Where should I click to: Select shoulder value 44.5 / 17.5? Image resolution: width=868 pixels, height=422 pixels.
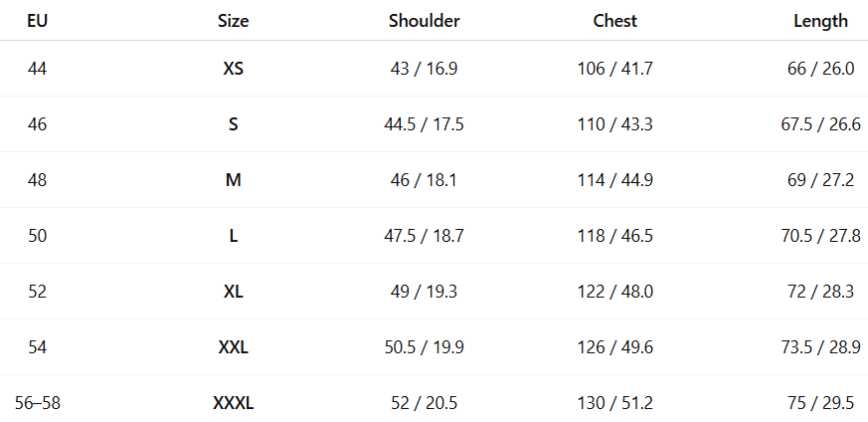pyautogui.click(x=424, y=124)
